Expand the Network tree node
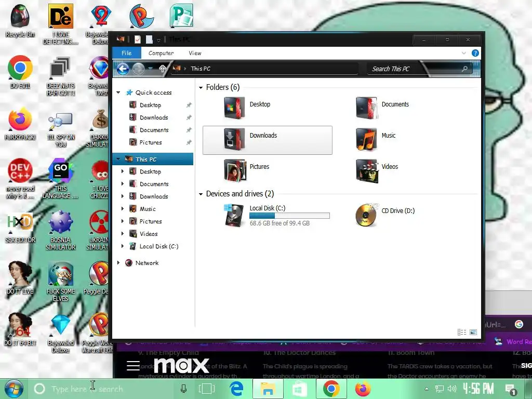 point(118,262)
